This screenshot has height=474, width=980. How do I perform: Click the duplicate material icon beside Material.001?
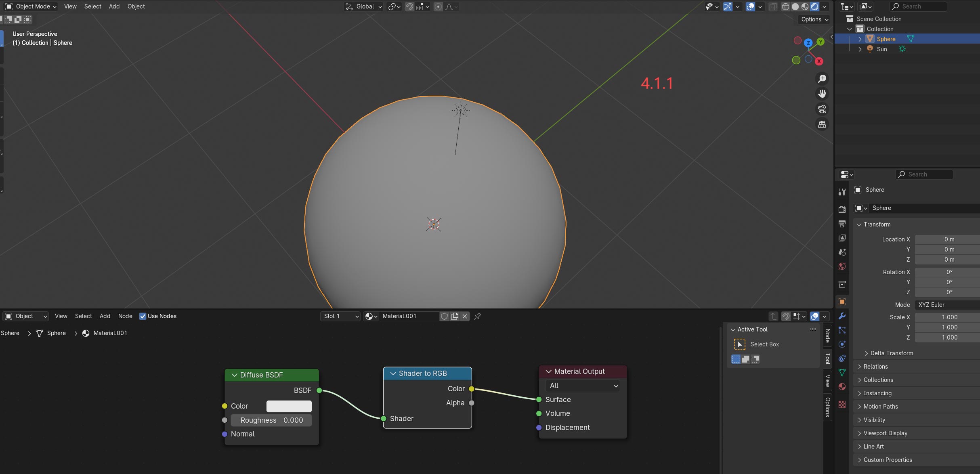pyautogui.click(x=455, y=316)
